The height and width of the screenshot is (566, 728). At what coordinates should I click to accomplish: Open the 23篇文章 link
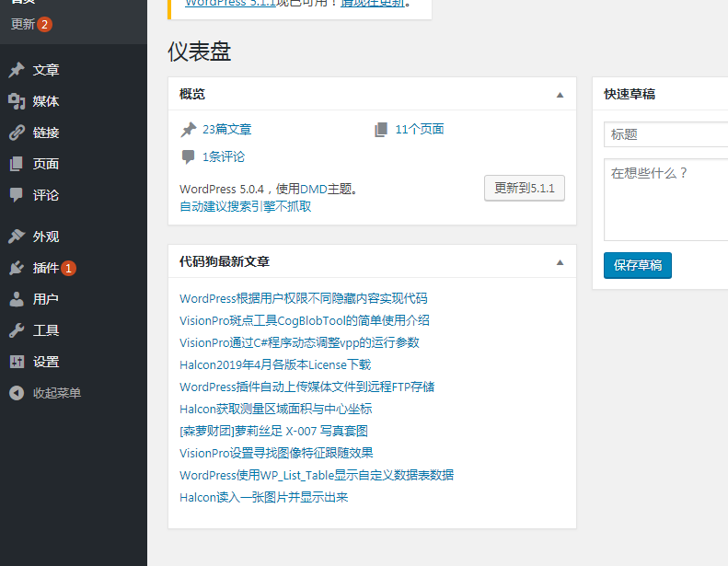[x=227, y=130]
